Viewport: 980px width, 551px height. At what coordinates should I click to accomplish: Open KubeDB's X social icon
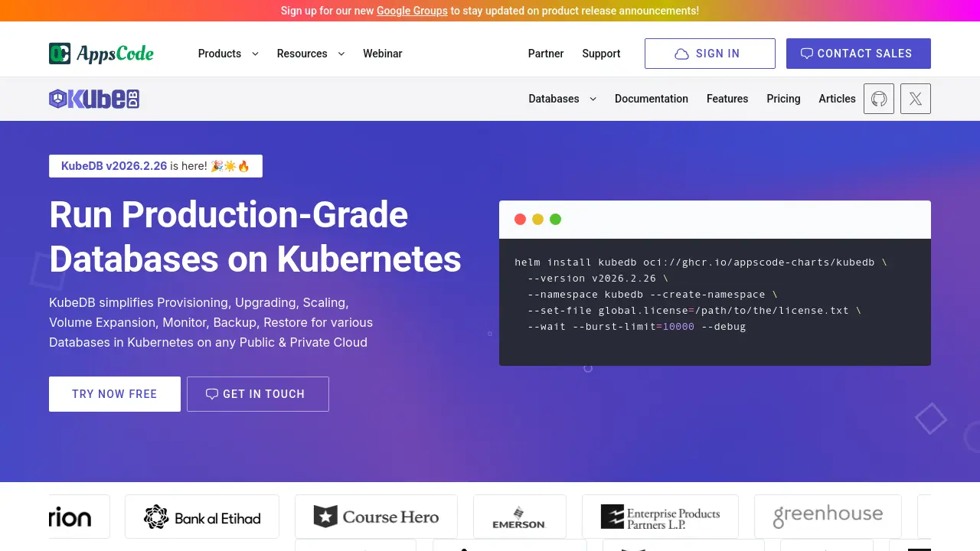click(915, 99)
